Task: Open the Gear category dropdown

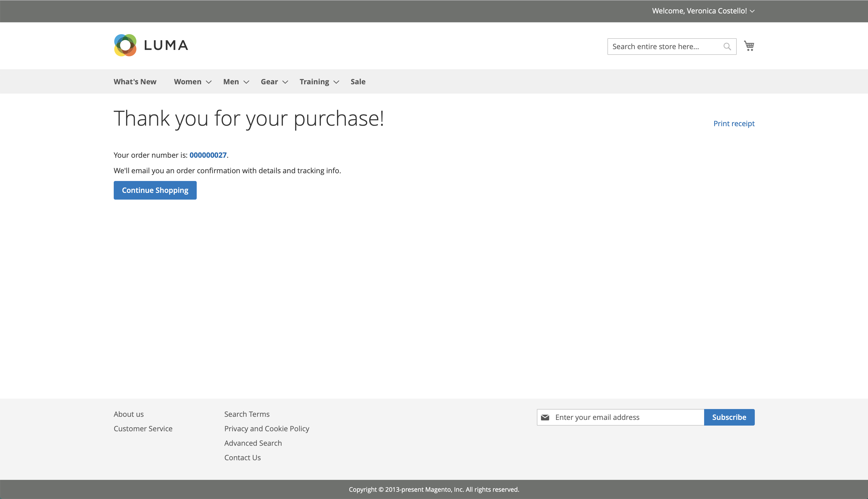Action: [270, 81]
